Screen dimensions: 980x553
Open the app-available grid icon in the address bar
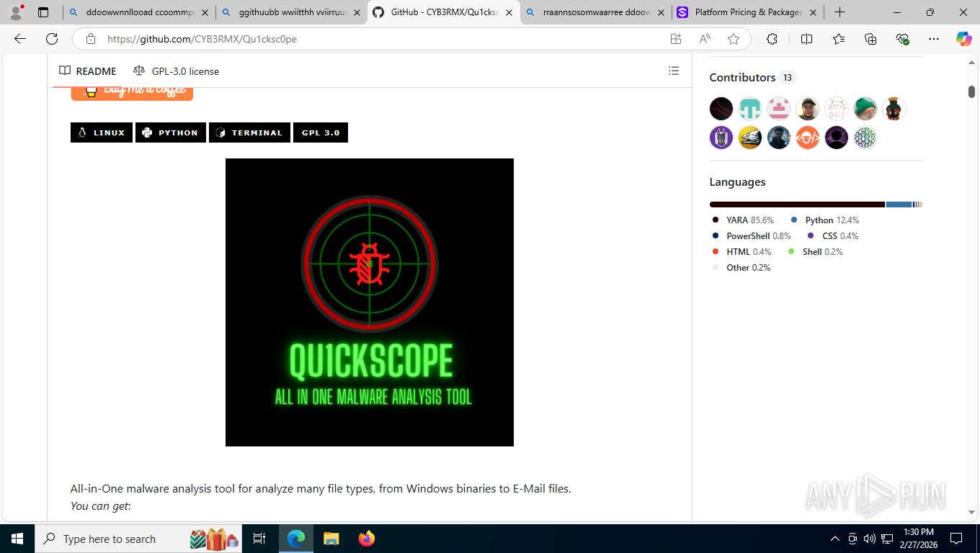tap(676, 39)
